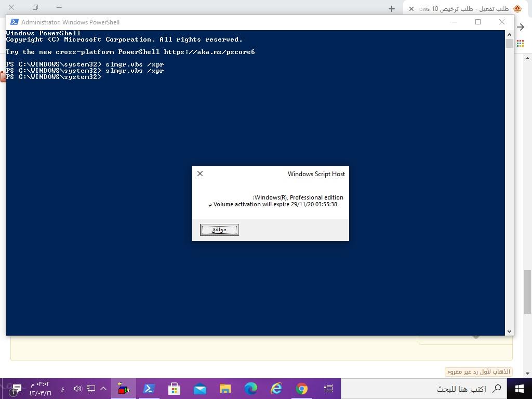Open File Explorer from the taskbar
Viewport: 532px width, 399px height.
tap(225, 389)
